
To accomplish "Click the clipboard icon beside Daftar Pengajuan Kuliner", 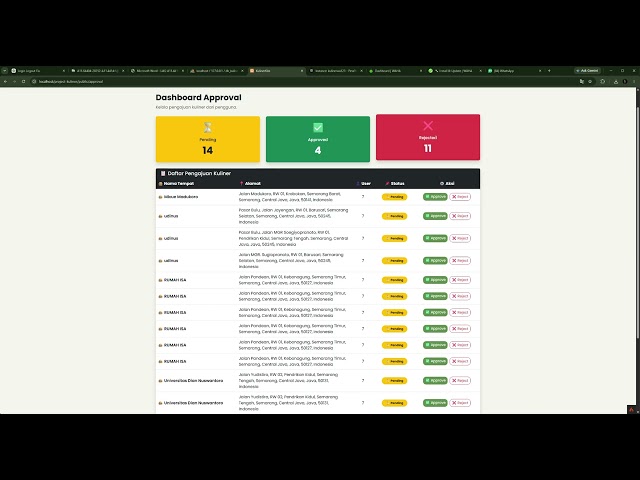I will coord(163,173).
